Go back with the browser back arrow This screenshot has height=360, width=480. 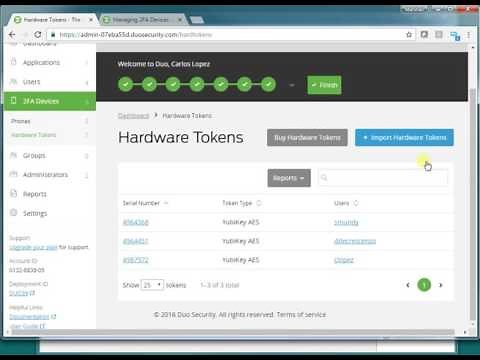pyautogui.click(x=12, y=35)
